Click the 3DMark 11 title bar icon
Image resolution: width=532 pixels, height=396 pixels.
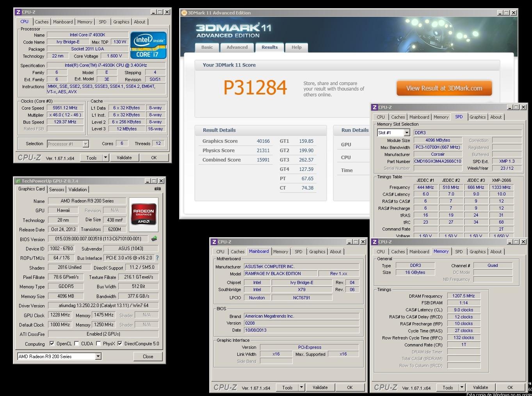(x=184, y=12)
